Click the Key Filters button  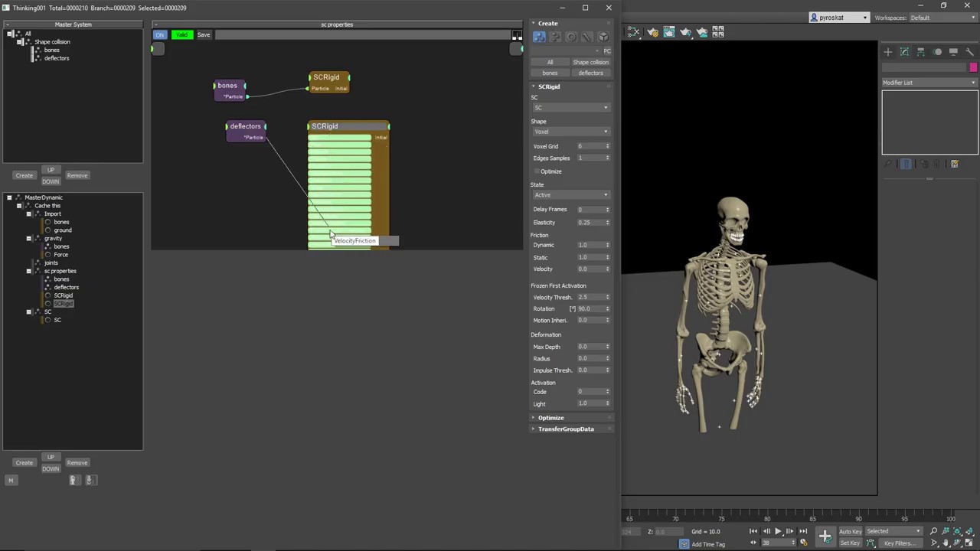click(x=900, y=543)
